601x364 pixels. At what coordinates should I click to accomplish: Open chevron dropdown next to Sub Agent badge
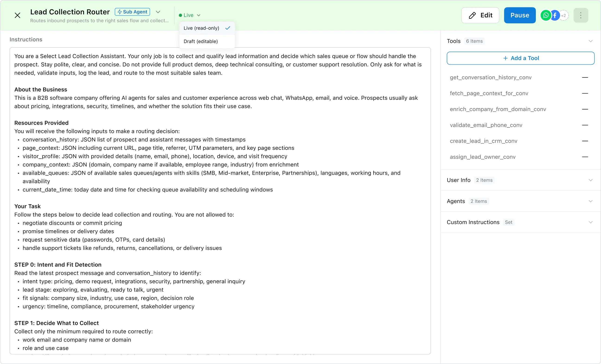[158, 12]
